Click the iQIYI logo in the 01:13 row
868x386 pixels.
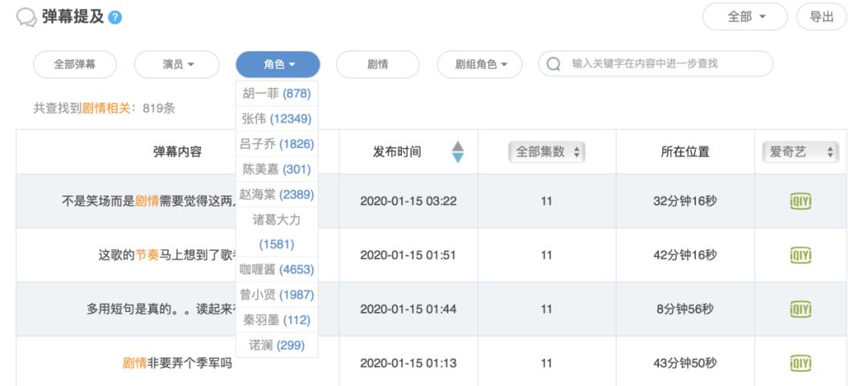[800, 363]
